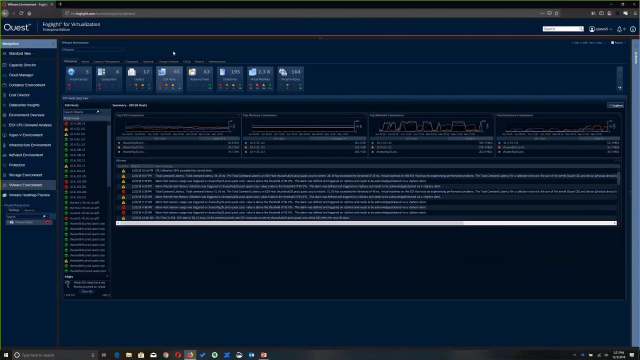The height and width of the screenshot is (360, 640).
Task: Open the Clusters tile showing 17
Action: 139,79
